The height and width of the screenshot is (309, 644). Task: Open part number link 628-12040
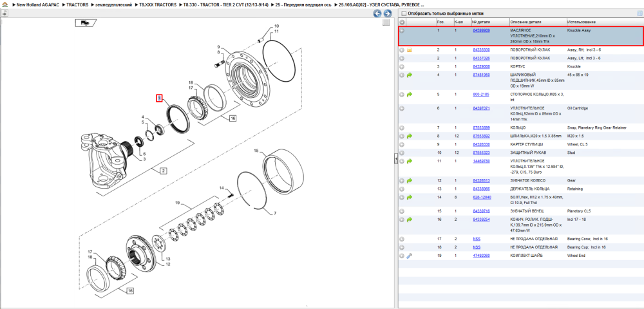482,198
